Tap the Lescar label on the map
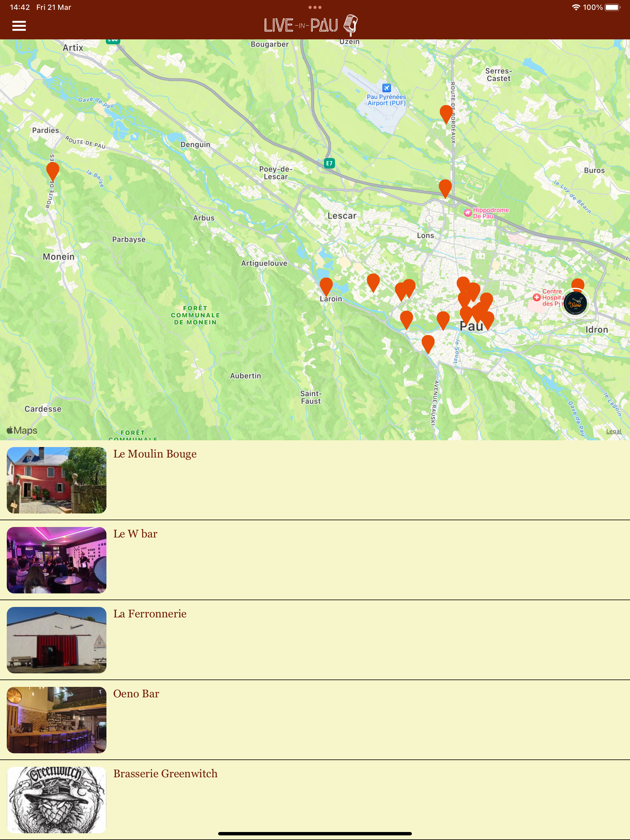 [x=342, y=216]
